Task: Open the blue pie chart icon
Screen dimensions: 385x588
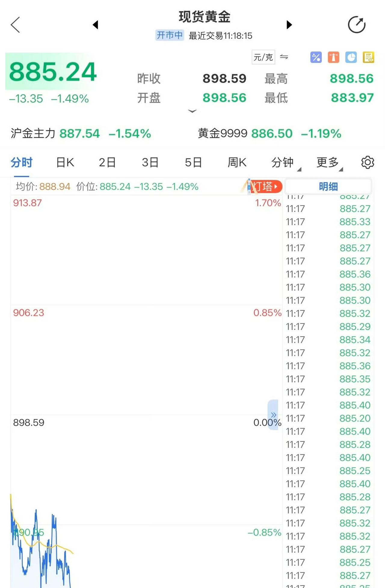Action: (351, 57)
